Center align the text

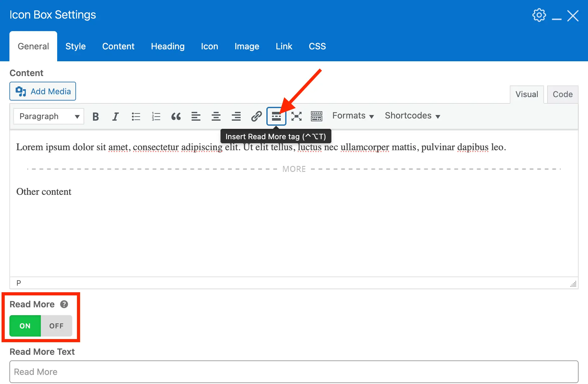coord(216,117)
